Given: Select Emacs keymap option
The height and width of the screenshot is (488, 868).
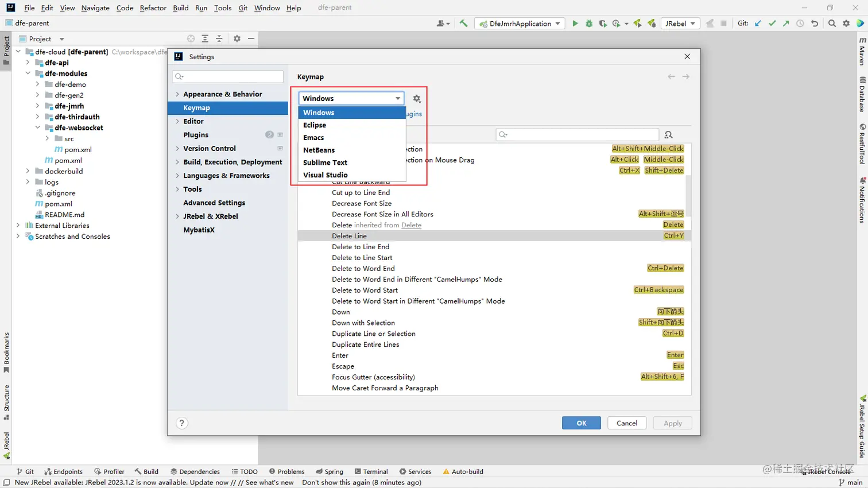Looking at the screenshot, I should 352,138.
